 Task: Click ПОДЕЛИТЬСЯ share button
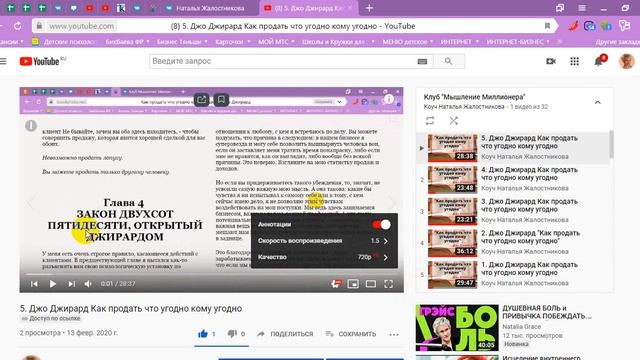[285, 334]
